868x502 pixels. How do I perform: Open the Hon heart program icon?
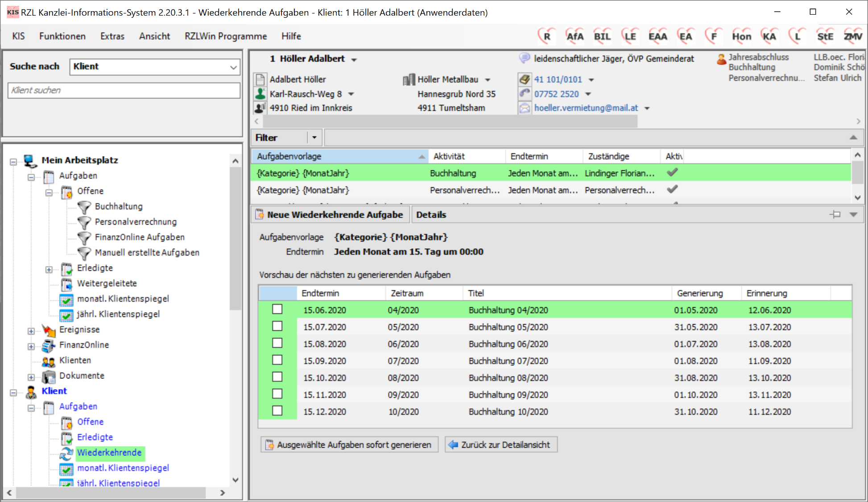pyautogui.click(x=741, y=36)
